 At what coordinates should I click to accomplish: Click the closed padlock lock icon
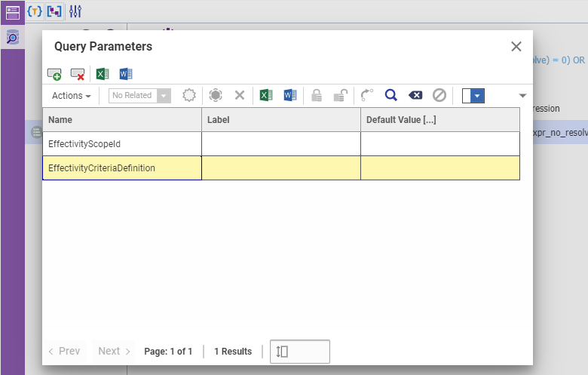(x=317, y=95)
